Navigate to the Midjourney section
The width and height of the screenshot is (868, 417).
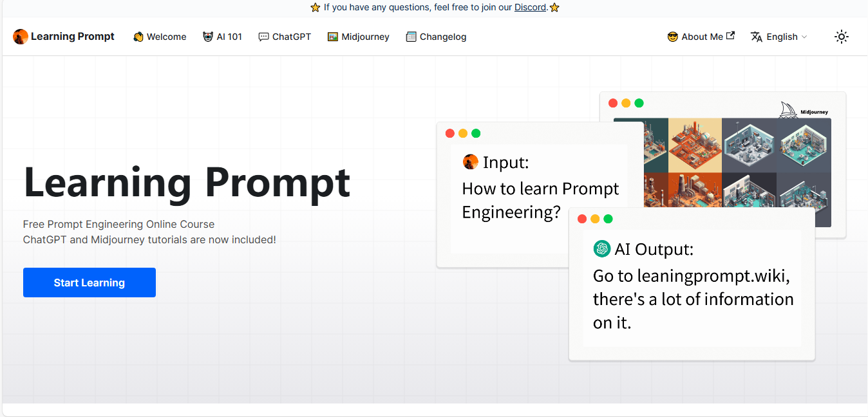(358, 37)
